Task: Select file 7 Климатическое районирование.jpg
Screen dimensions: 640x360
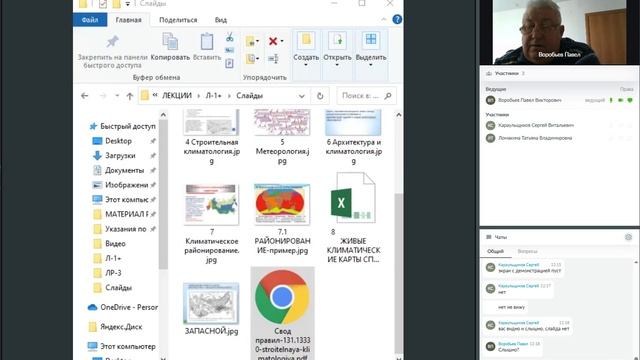Action: (211, 224)
